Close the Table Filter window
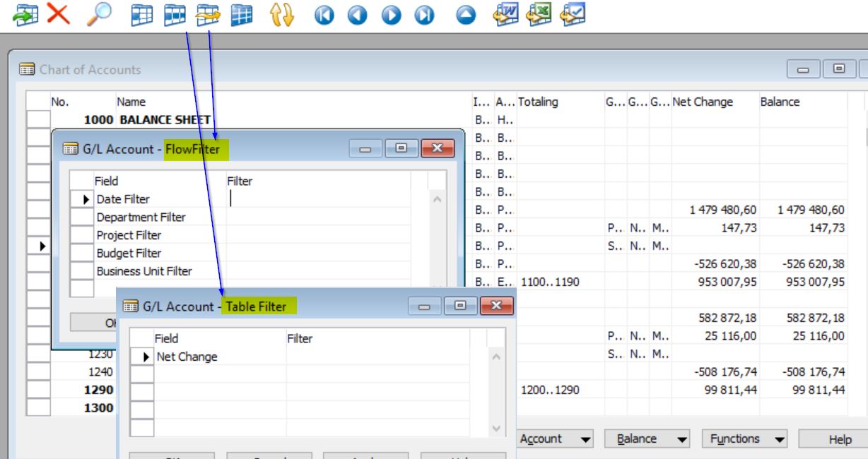 (x=497, y=306)
